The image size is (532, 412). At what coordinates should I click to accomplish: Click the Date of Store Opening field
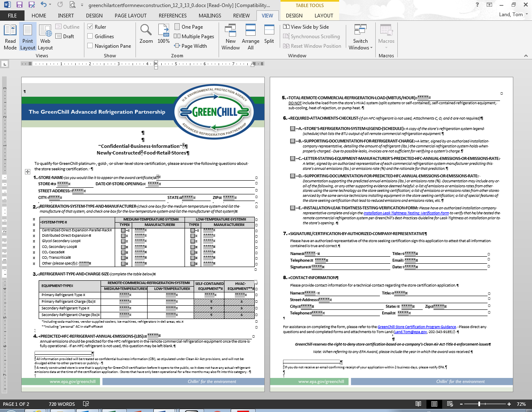coord(153,184)
